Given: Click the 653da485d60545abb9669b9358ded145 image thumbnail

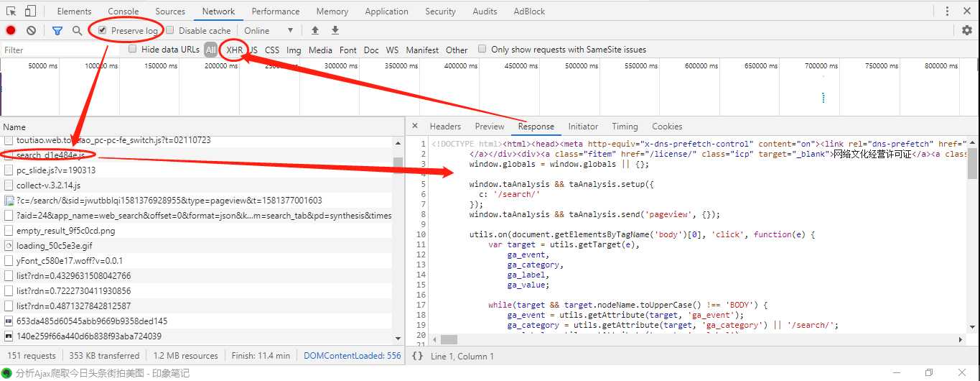Looking at the screenshot, I should tap(9, 321).
